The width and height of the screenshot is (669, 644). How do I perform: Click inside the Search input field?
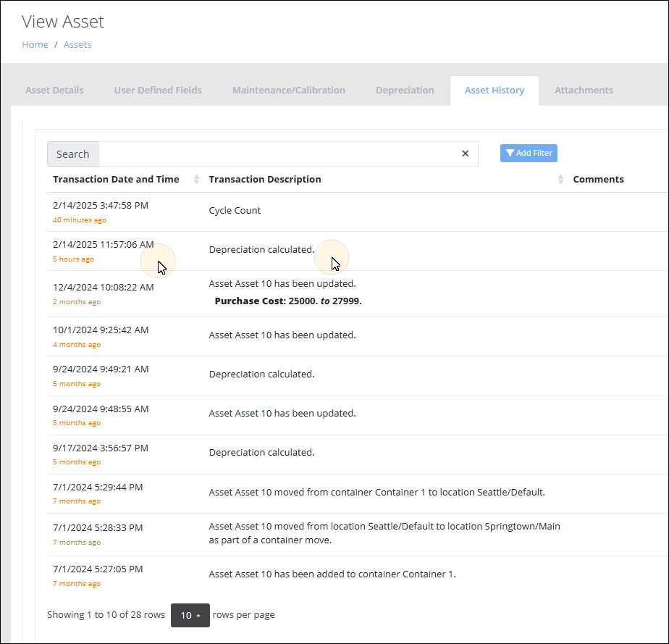click(279, 154)
